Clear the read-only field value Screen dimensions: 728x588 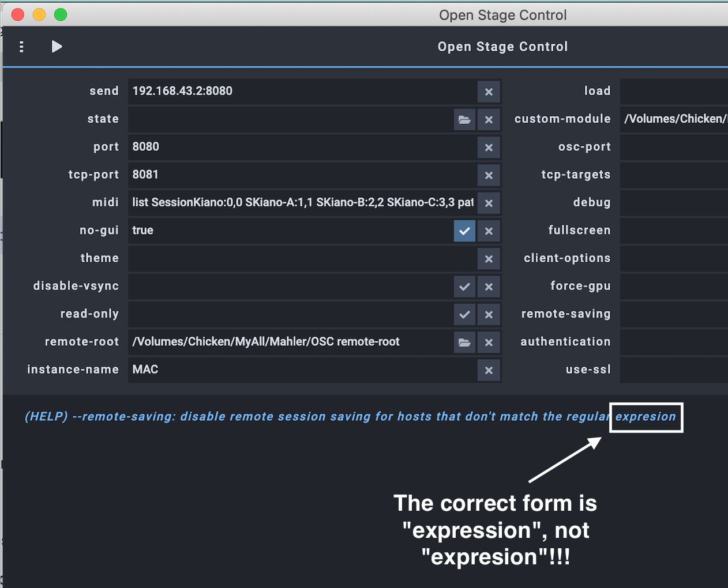click(x=489, y=314)
